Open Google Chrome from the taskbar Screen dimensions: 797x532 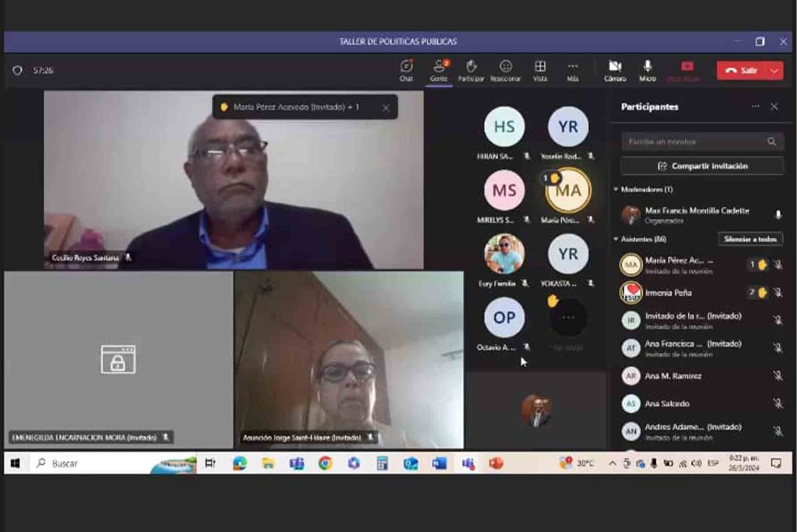[325, 463]
